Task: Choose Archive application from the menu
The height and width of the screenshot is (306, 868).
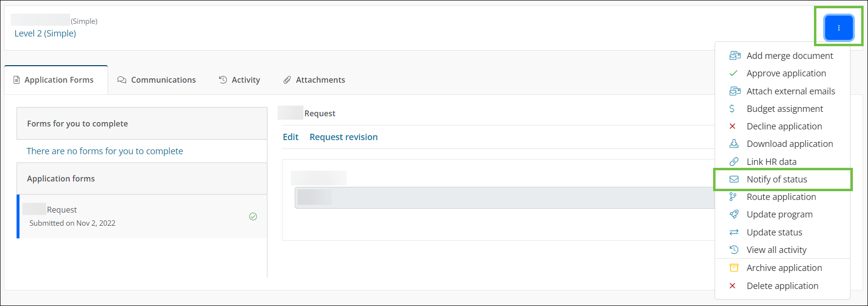Action: (784, 268)
